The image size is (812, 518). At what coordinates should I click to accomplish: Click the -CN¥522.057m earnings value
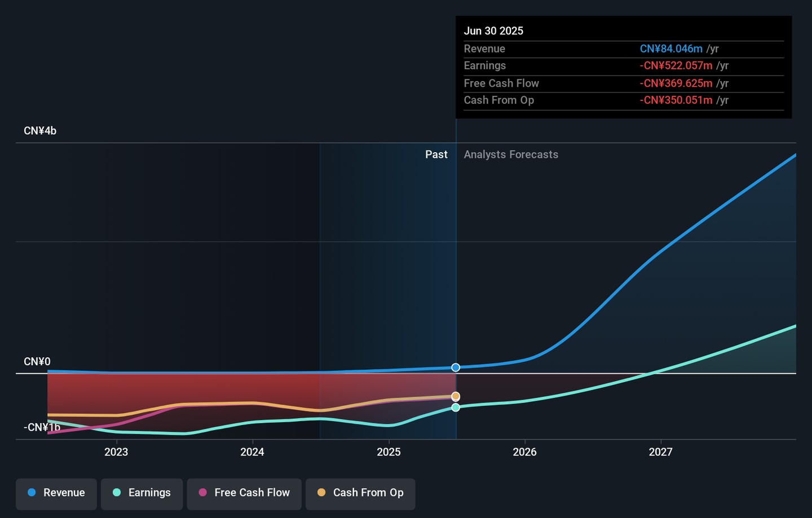click(x=676, y=66)
